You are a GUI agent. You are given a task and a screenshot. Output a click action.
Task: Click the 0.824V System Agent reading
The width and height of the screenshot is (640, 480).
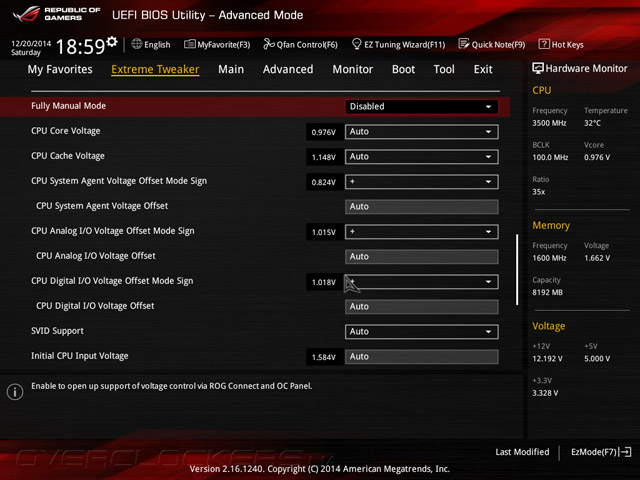[x=324, y=182]
